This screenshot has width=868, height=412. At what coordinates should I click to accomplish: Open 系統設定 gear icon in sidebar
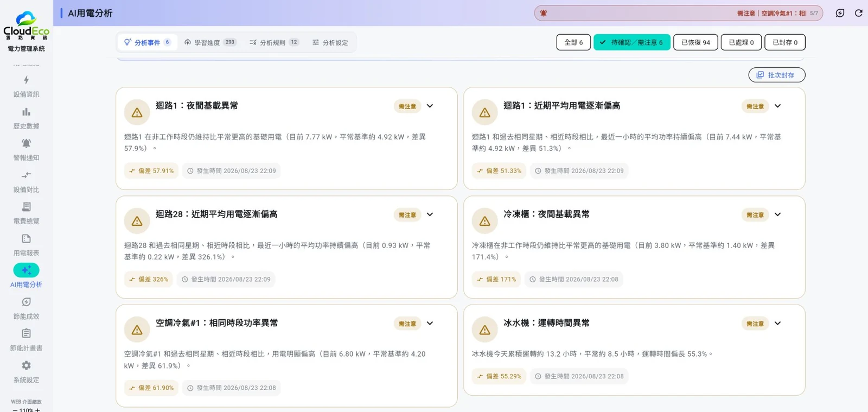click(26, 365)
